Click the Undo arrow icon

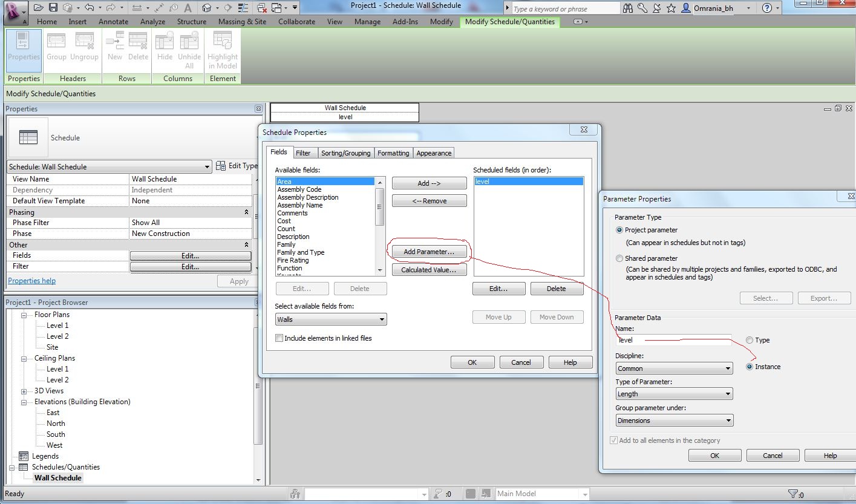(x=89, y=8)
